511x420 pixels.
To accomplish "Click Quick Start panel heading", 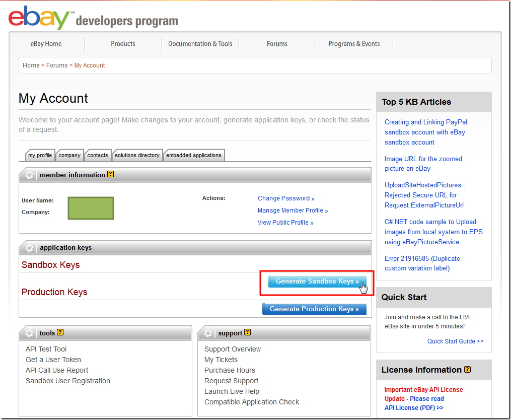I will click(x=404, y=297).
